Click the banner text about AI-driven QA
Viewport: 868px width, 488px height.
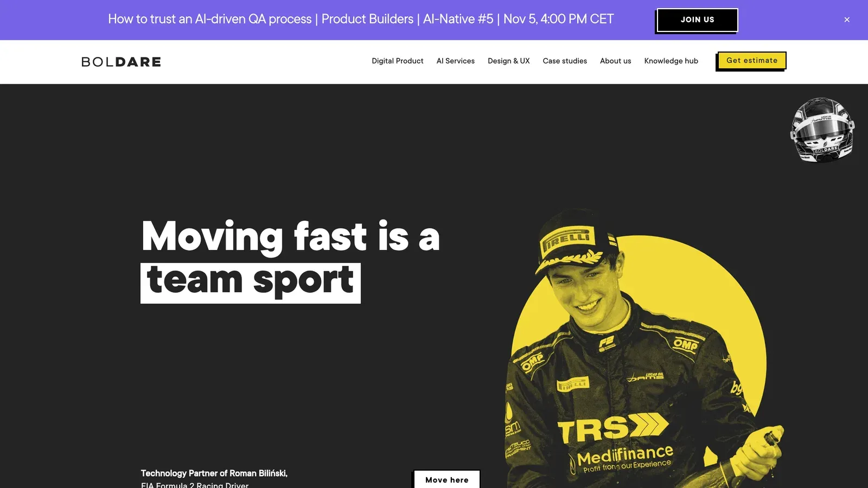pyautogui.click(x=361, y=19)
